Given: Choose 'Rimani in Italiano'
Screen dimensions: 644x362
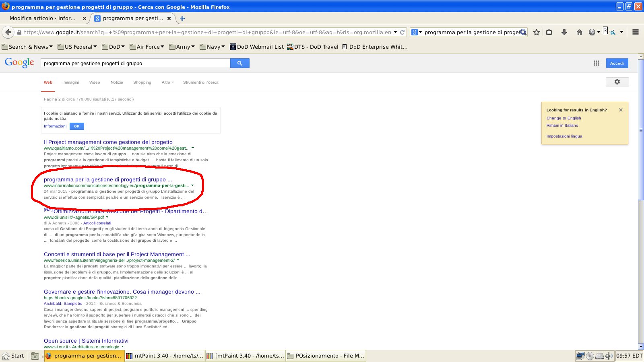Looking at the screenshot, I should click(x=562, y=125).
